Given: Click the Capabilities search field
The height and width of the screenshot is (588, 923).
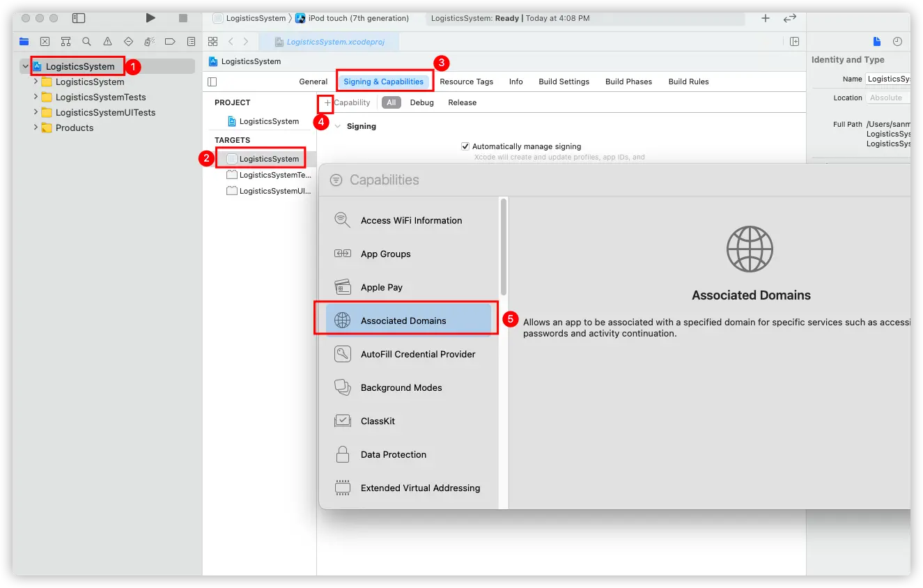Looking at the screenshot, I should pos(384,180).
